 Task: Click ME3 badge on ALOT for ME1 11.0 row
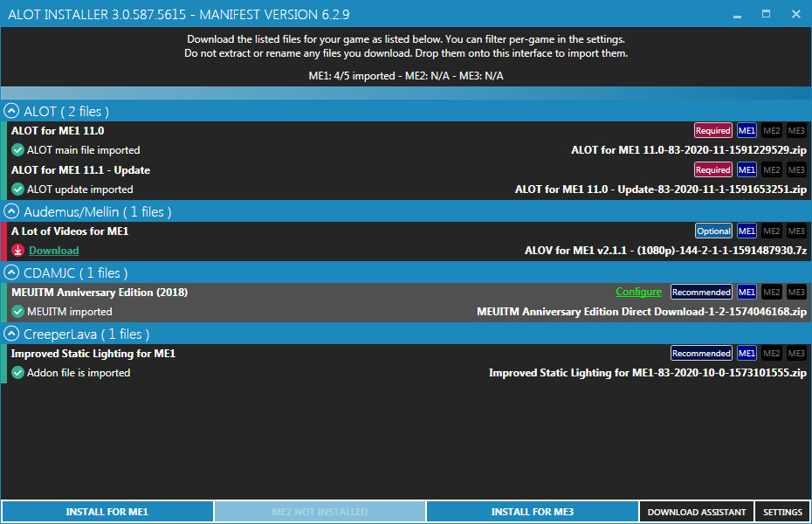pyautogui.click(x=796, y=130)
